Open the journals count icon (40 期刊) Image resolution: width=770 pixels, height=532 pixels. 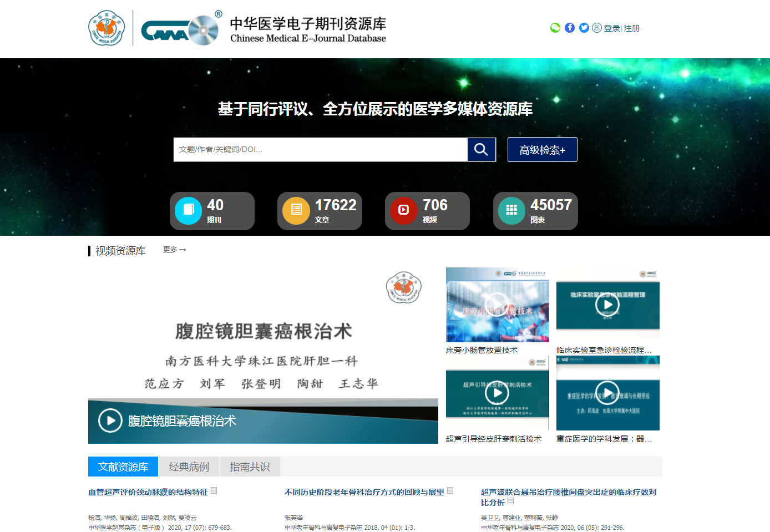pyautogui.click(x=188, y=211)
